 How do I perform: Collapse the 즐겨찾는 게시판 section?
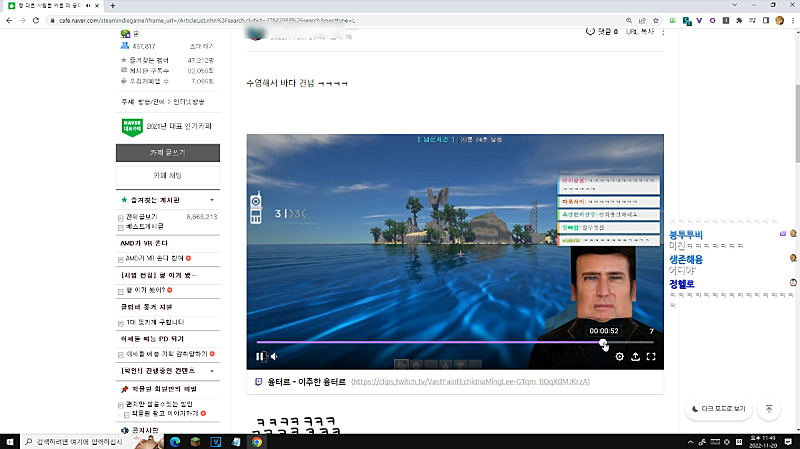[x=212, y=201]
